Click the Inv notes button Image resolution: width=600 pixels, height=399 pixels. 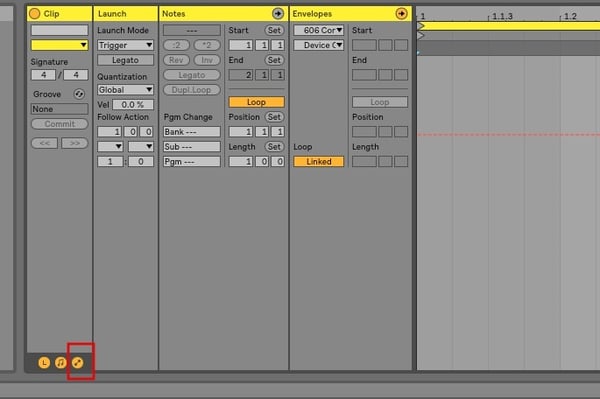[207, 60]
